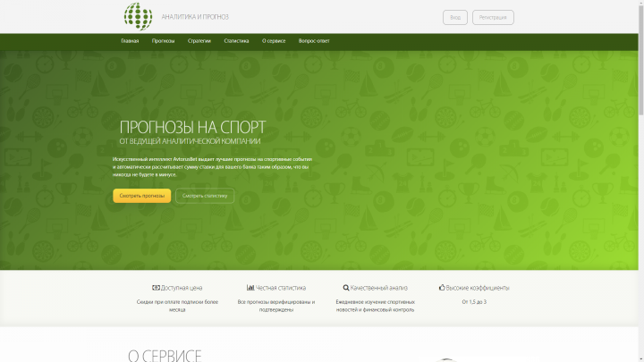Click the Честная статистика heading
The image size is (644, 362).
[281, 288]
